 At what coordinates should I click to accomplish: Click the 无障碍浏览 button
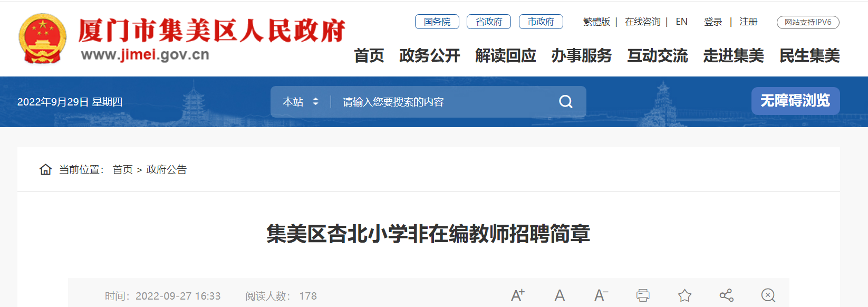coord(795,101)
